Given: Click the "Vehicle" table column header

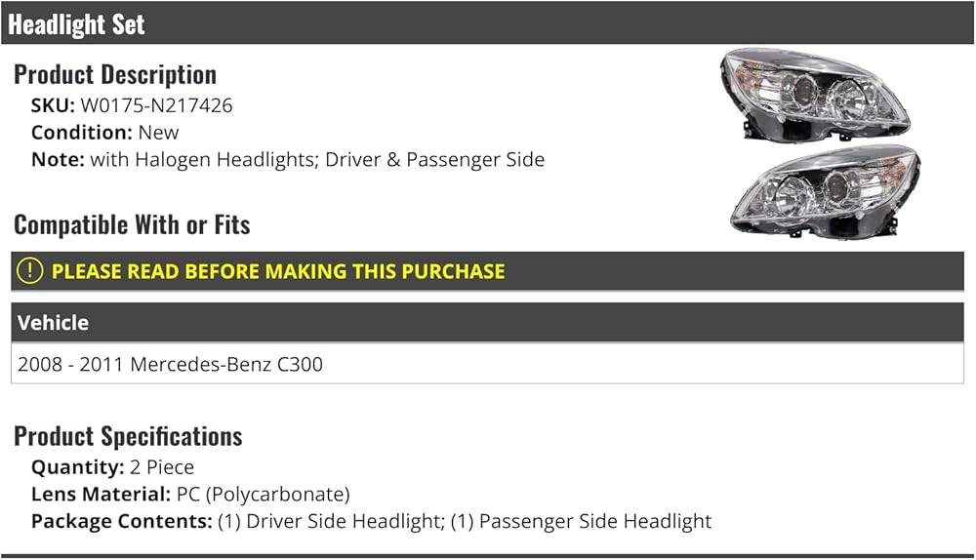Looking at the screenshot, I should 53,323.
